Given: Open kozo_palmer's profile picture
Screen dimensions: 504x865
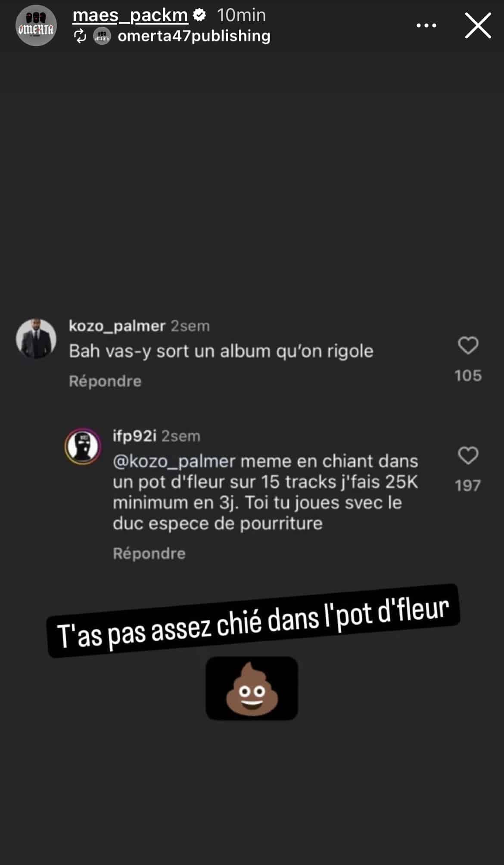Looking at the screenshot, I should [36, 339].
